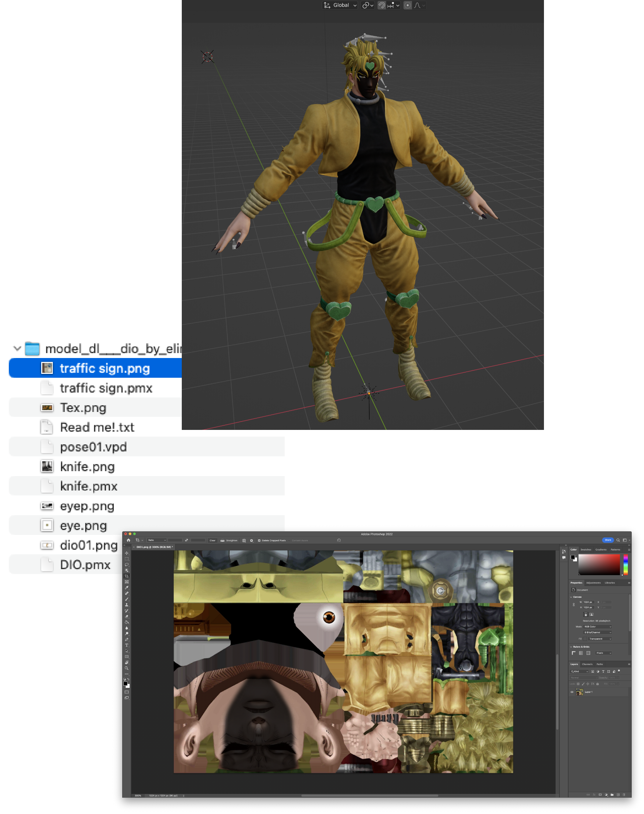This screenshot has width=644, height=814.
Task: Toggle grid display in Rulers & Grids
Action: coord(581,653)
